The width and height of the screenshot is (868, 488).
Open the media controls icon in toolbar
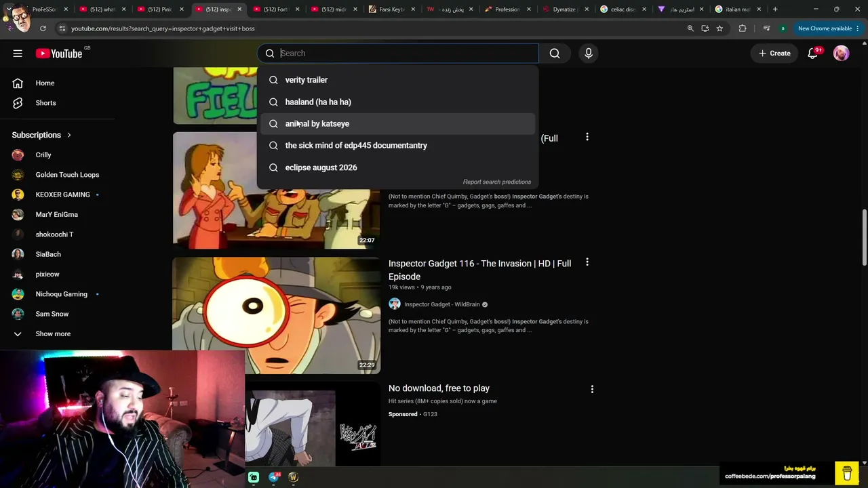click(766, 28)
